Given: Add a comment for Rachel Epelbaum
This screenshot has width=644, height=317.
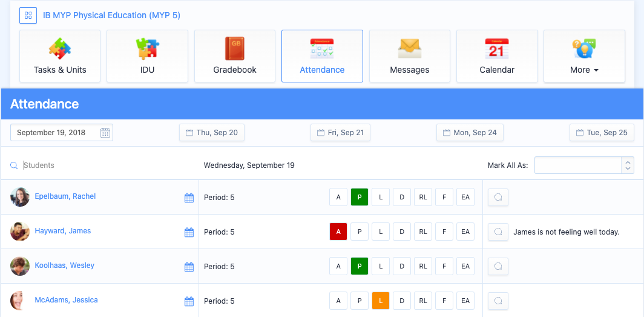Looking at the screenshot, I should coord(498,197).
